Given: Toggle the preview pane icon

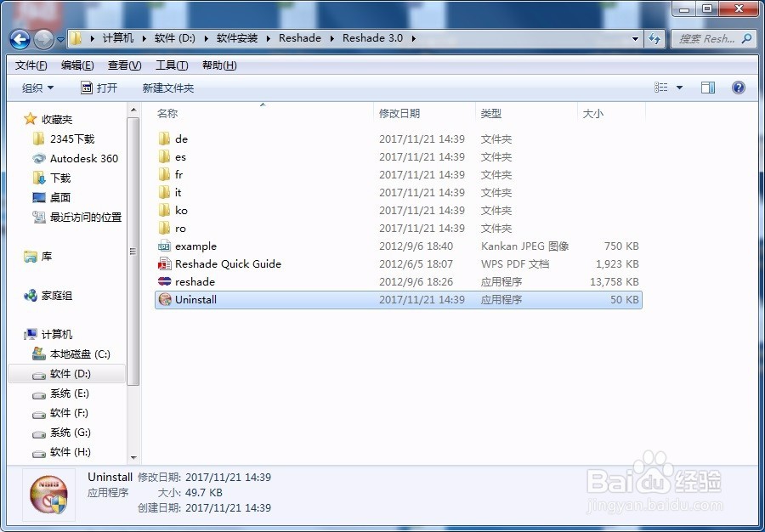Looking at the screenshot, I should (708, 88).
